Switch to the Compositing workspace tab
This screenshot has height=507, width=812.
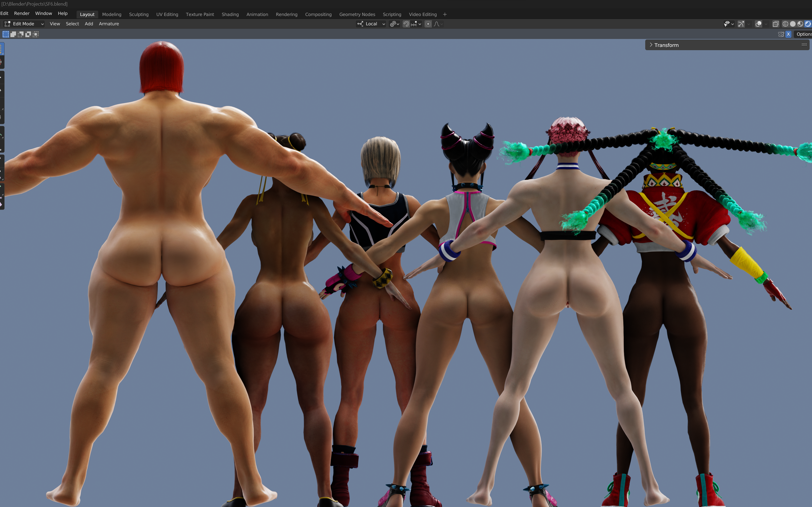click(318, 14)
